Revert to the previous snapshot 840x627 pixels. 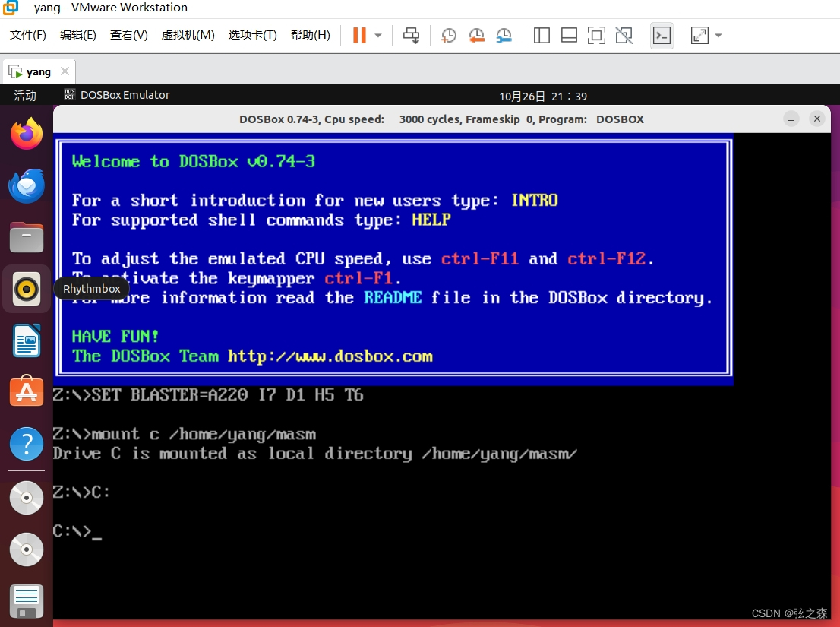[476, 36]
